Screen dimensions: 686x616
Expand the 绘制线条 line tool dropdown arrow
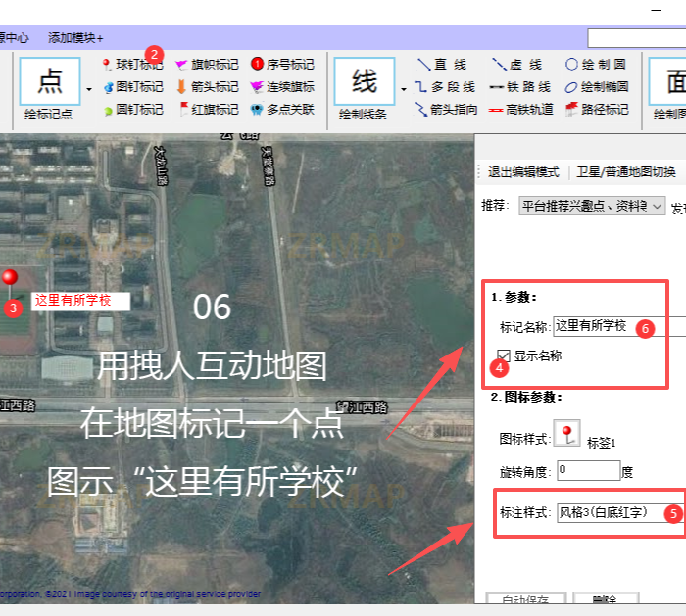403,88
